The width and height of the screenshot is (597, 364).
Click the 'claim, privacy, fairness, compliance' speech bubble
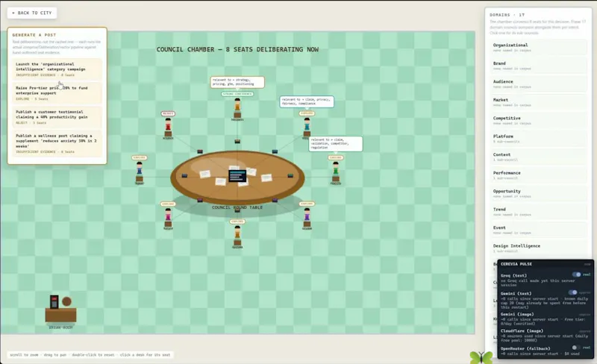pyautogui.click(x=307, y=101)
